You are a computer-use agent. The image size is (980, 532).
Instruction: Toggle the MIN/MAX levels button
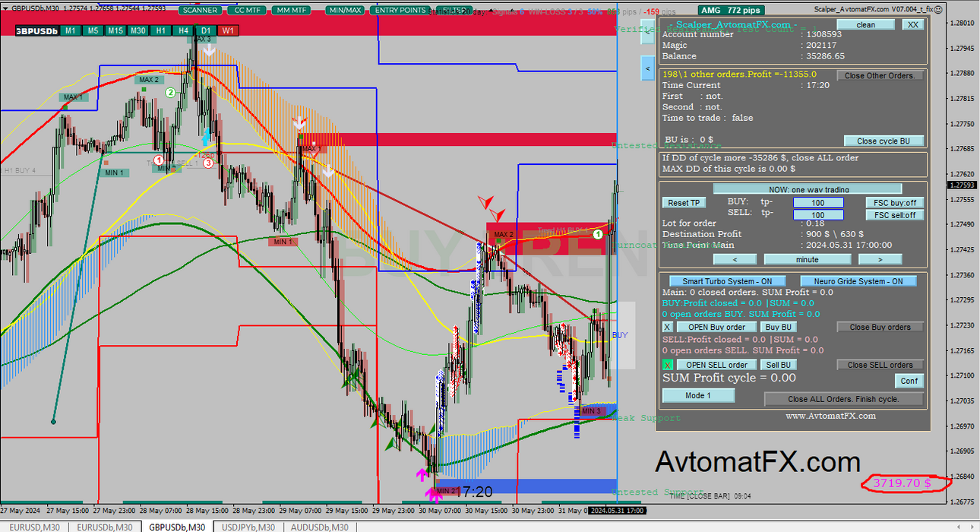[344, 11]
